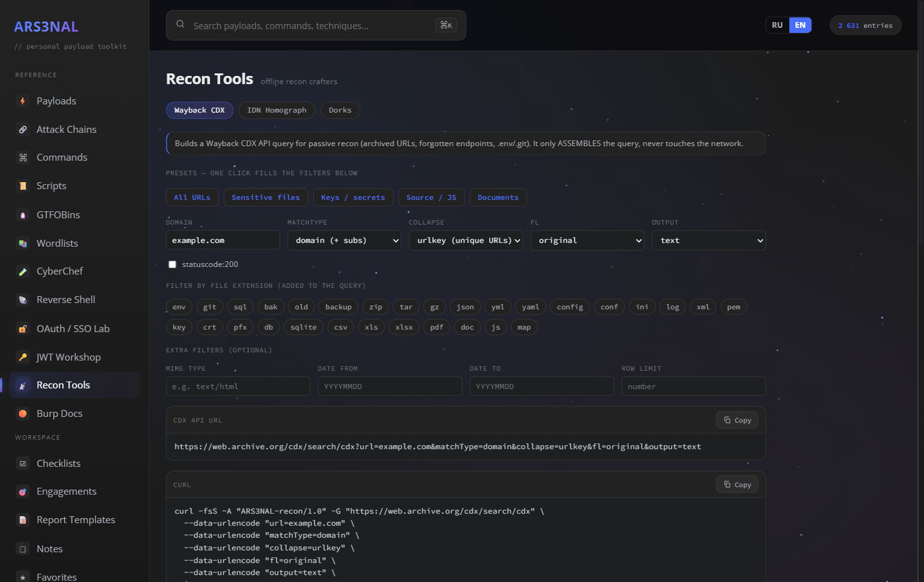Click the search magnifier icon
The width and height of the screenshot is (924, 582).
click(180, 25)
